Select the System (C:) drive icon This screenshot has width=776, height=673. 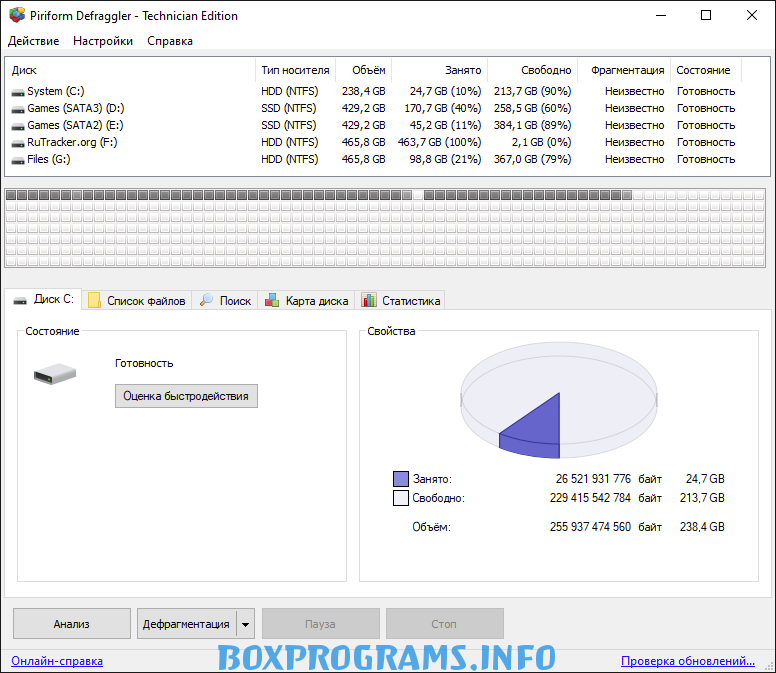[x=18, y=92]
